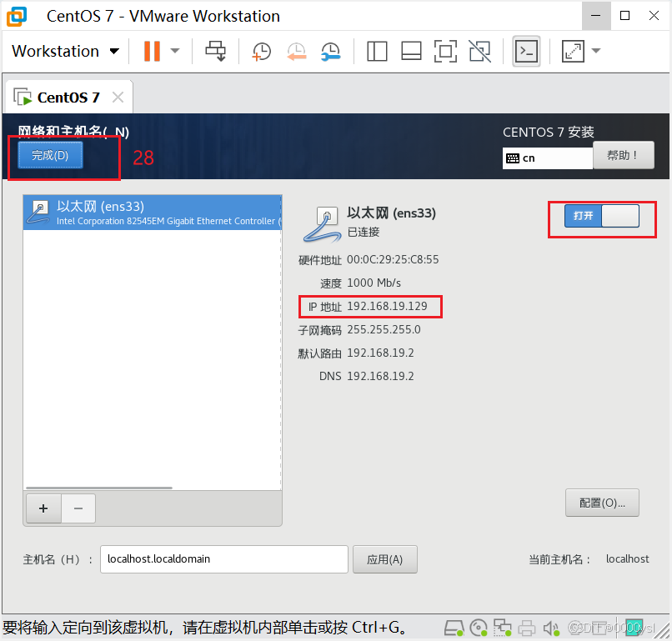Click the large ens33 ethernet cable icon
The width and height of the screenshot is (672, 641).
(x=323, y=224)
